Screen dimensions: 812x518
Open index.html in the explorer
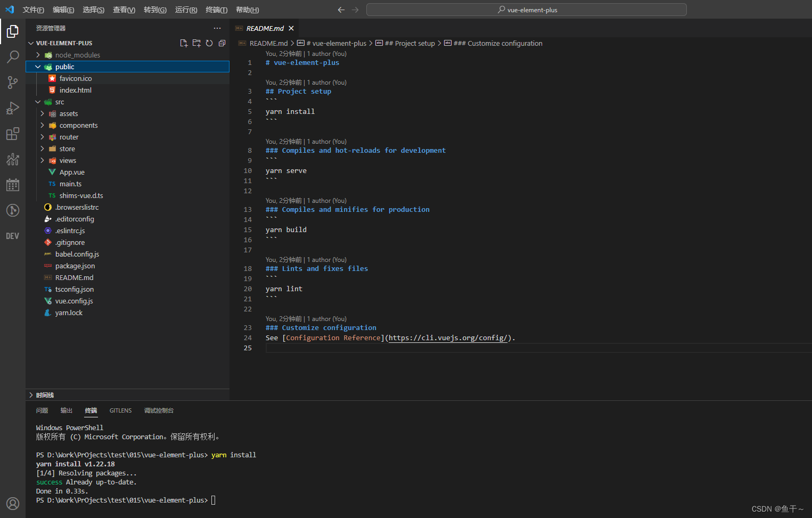[x=75, y=90]
